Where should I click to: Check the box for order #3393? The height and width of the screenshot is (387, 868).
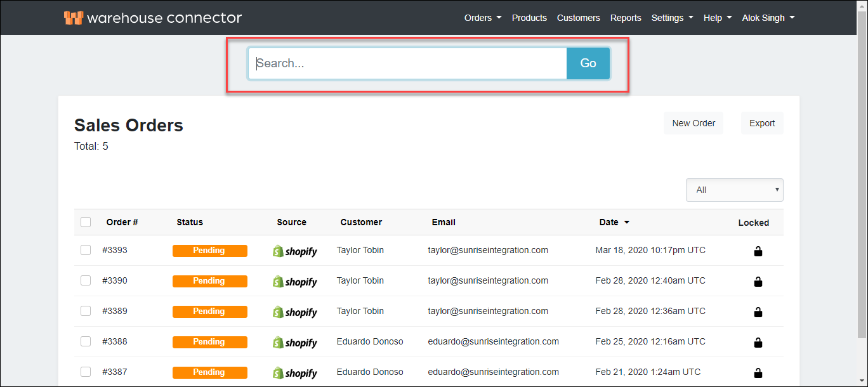coord(86,250)
